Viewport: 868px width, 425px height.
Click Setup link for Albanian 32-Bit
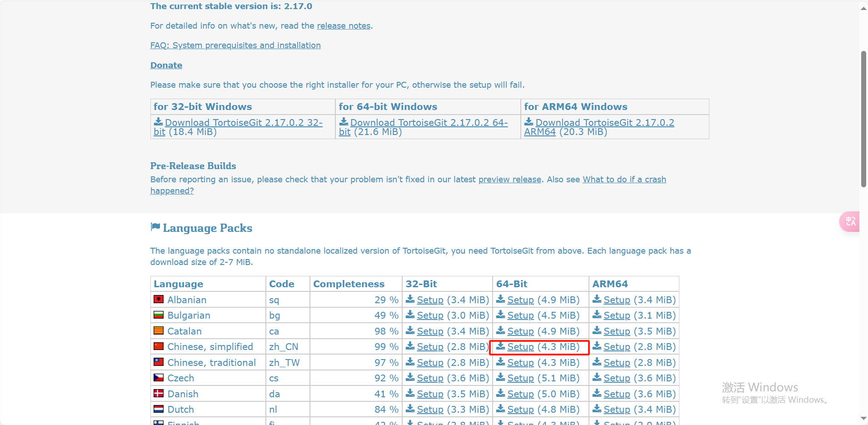point(430,300)
